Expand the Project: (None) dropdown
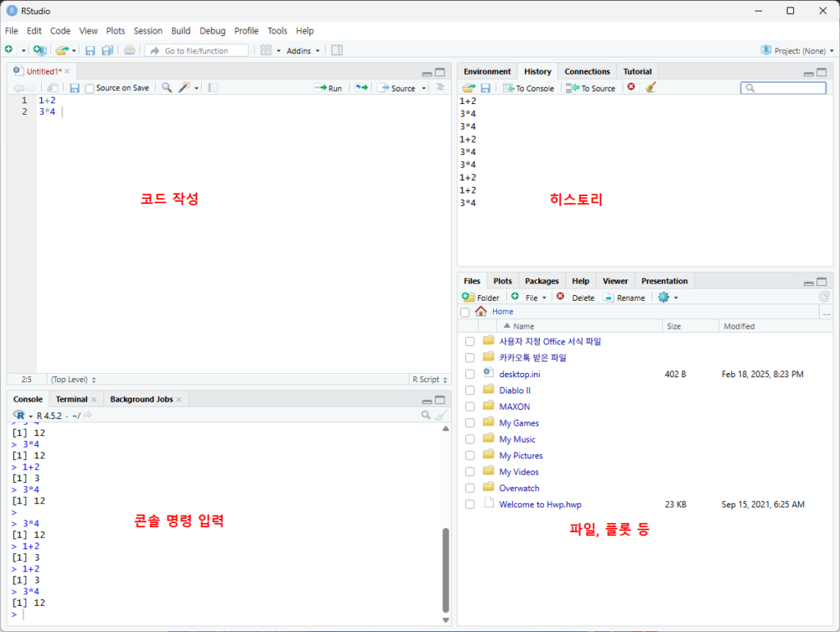 click(797, 51)
